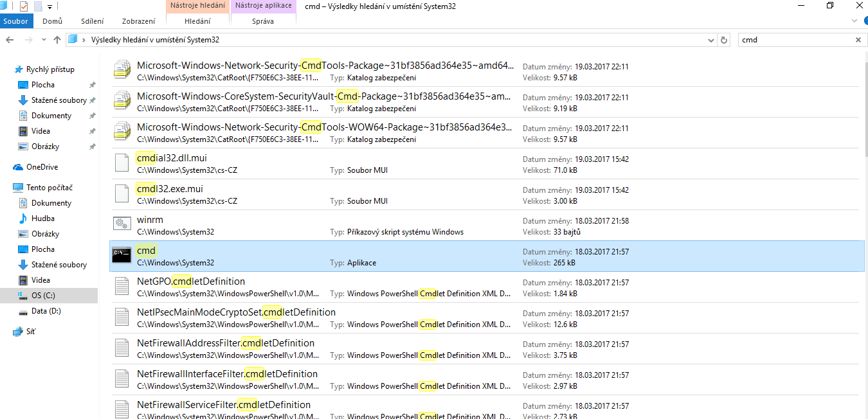
Task: Open Dokumenty under Tento počítač
Action: click(x=51, y=203)
